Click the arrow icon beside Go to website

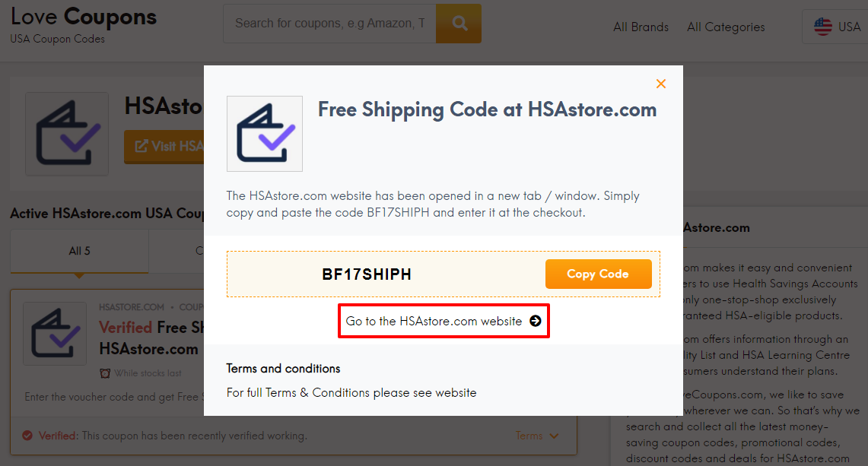(x=536, y=321)
